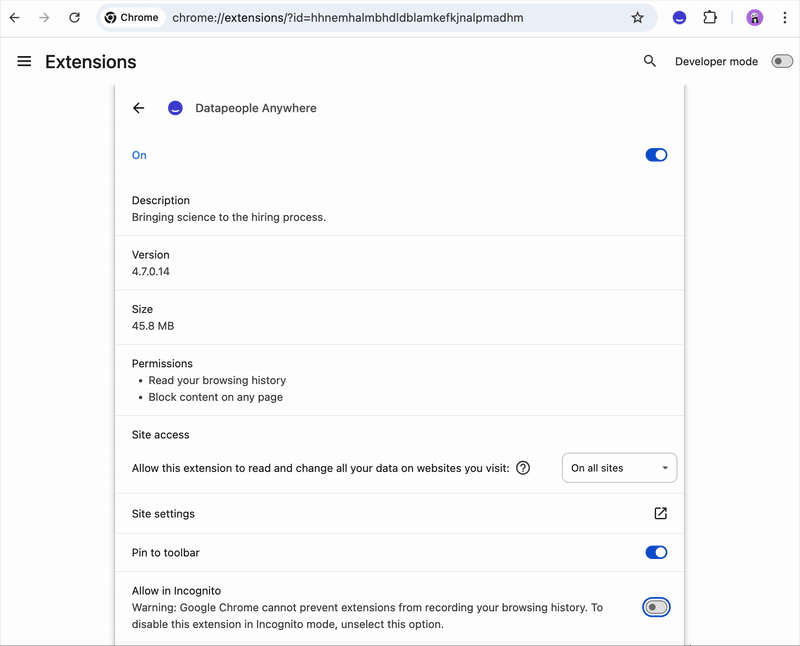Open the Chrome profile avatar
Screen dimensions: 800x646
[755, 18]
